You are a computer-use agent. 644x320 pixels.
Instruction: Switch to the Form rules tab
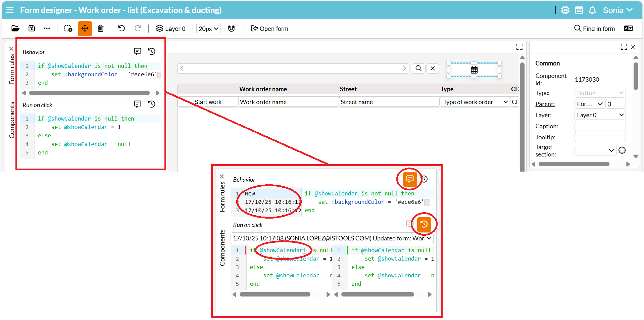(x=12, y=69)
